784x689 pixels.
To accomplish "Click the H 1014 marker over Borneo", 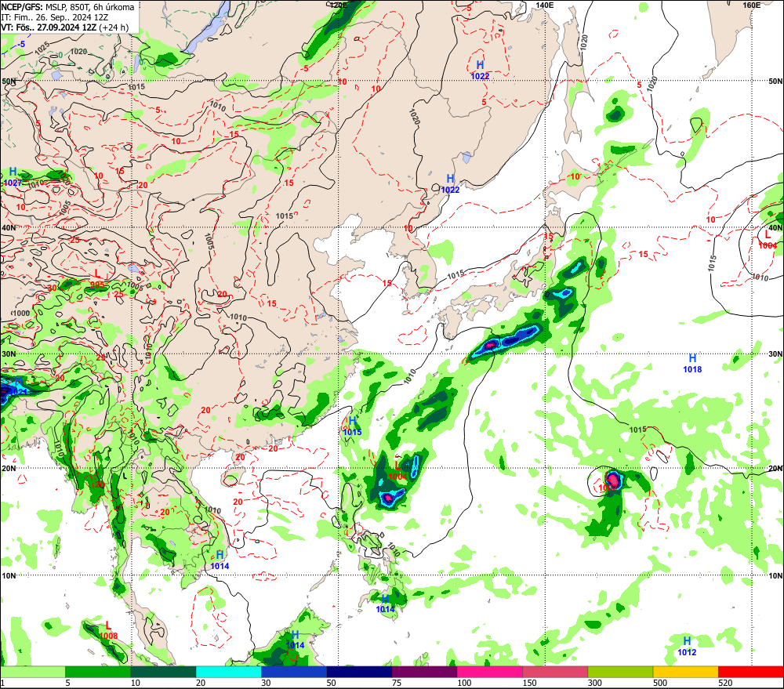I will pyautogui.click(x=295, y=640).
